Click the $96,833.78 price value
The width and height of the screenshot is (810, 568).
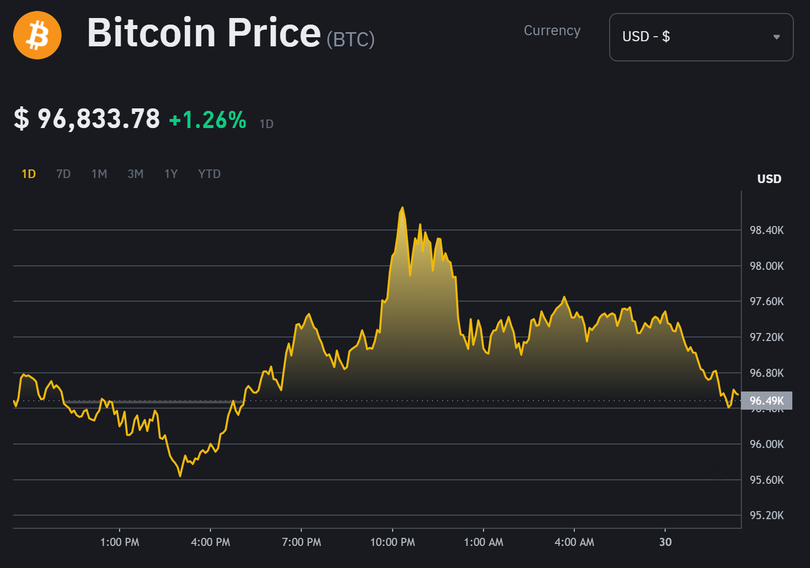87,119
